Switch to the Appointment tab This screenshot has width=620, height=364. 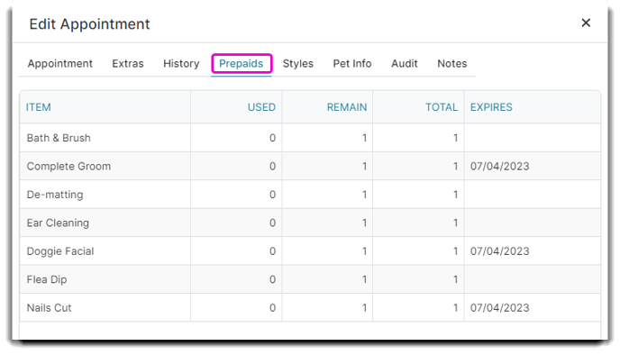(x=59, y=64)
